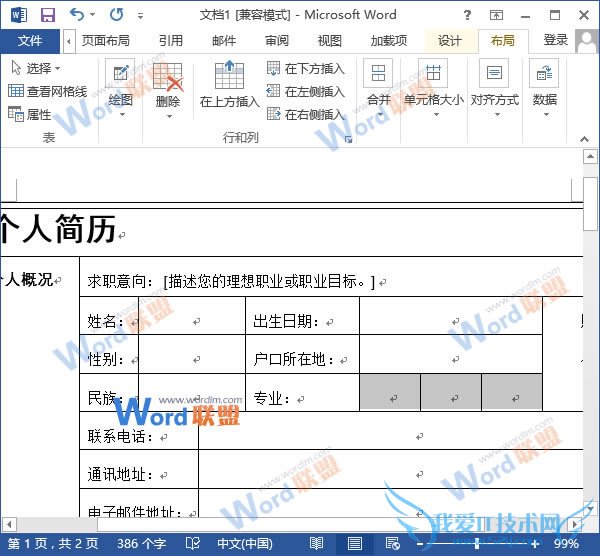Customize the Quick Access Toolbar
600x556 pixels.
[x=140, y=16]
